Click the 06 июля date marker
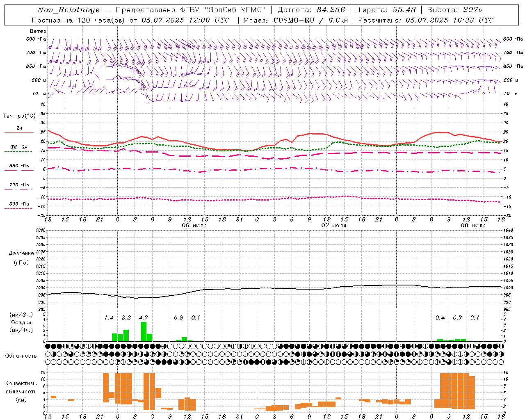This screenshot has width=525, height=420. [x=194, y=226]
